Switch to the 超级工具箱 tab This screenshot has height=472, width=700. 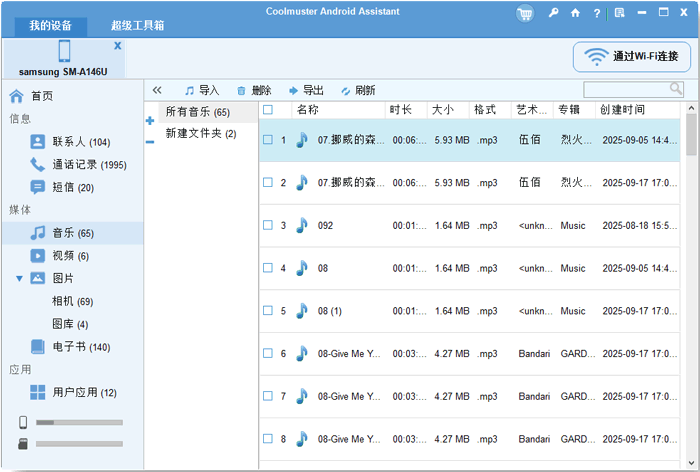138,25
